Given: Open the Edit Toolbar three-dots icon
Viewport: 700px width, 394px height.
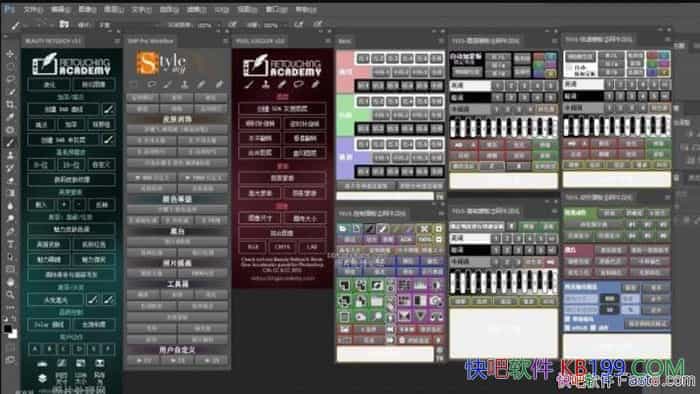Looking at the screenshot, I should point(10,307).
